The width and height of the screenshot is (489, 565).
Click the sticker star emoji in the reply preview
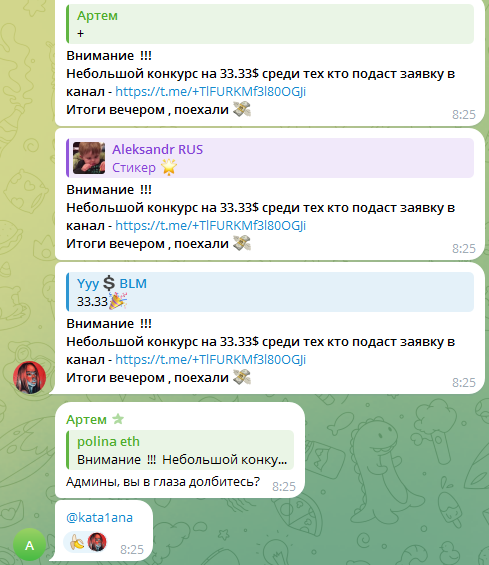pos(169,167)
